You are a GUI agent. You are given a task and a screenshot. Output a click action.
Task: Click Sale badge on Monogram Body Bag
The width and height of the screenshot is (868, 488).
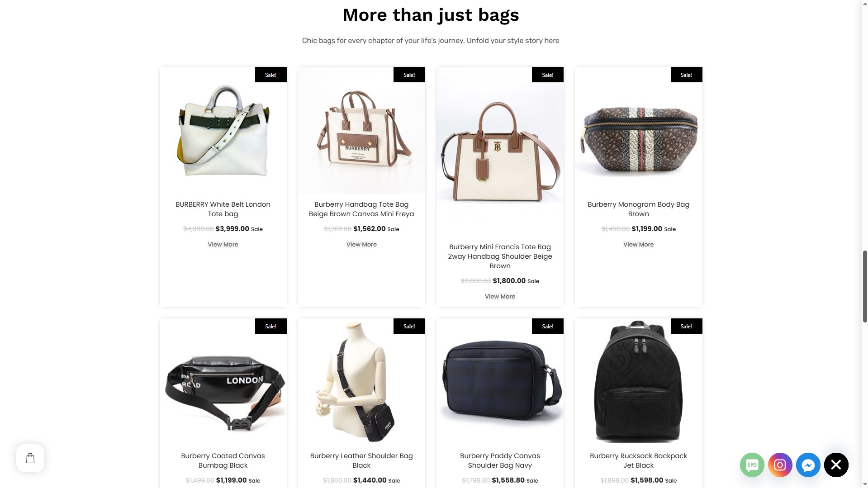[686, 75]
